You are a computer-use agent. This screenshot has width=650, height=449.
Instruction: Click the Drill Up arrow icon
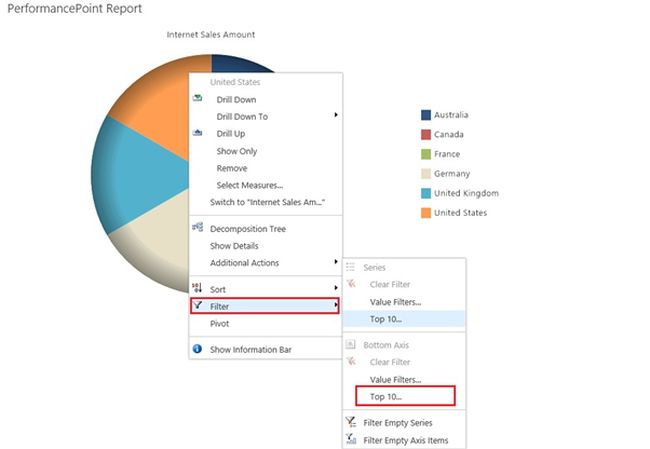pos(198,133)
